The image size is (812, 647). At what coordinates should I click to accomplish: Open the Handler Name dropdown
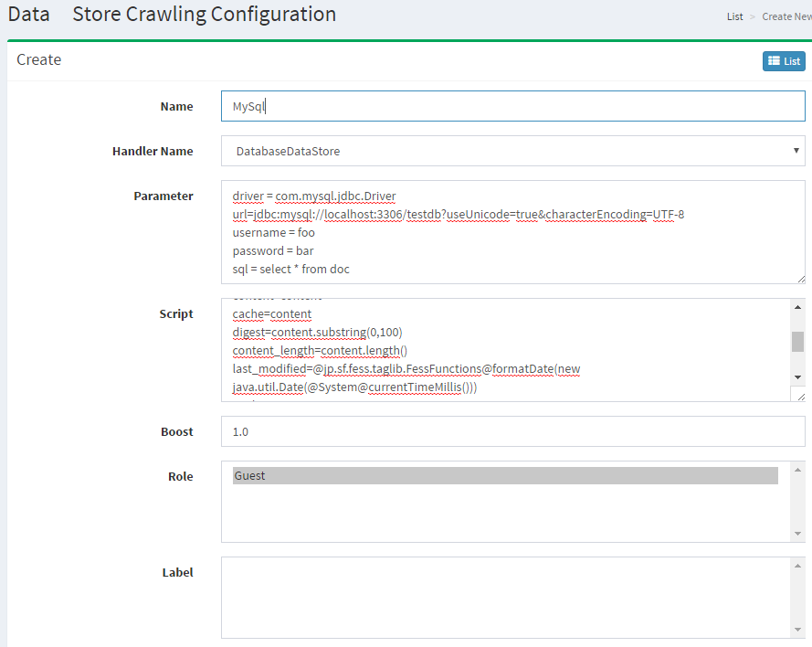click(x=511, y=150)
